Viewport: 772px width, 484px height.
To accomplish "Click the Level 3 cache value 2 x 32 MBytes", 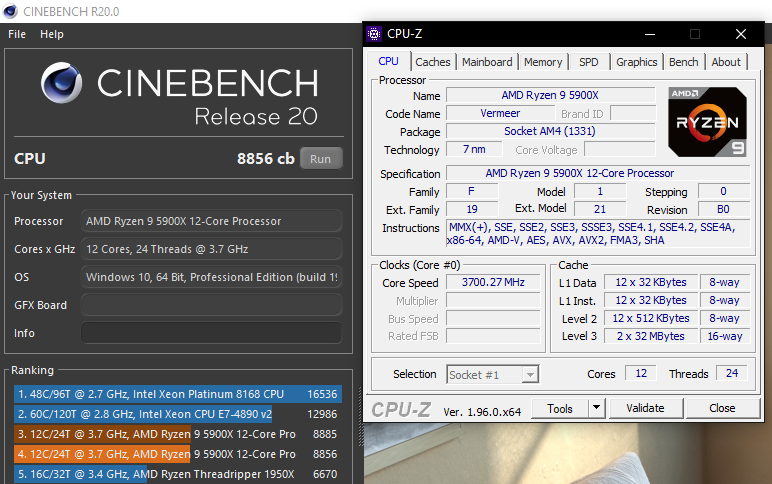I will pos(651,336).
